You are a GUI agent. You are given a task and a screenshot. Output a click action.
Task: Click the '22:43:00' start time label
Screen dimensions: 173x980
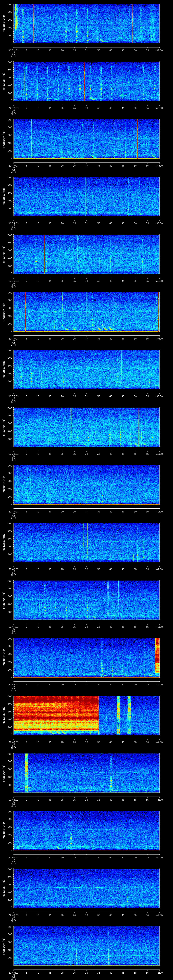coord(13,742)
